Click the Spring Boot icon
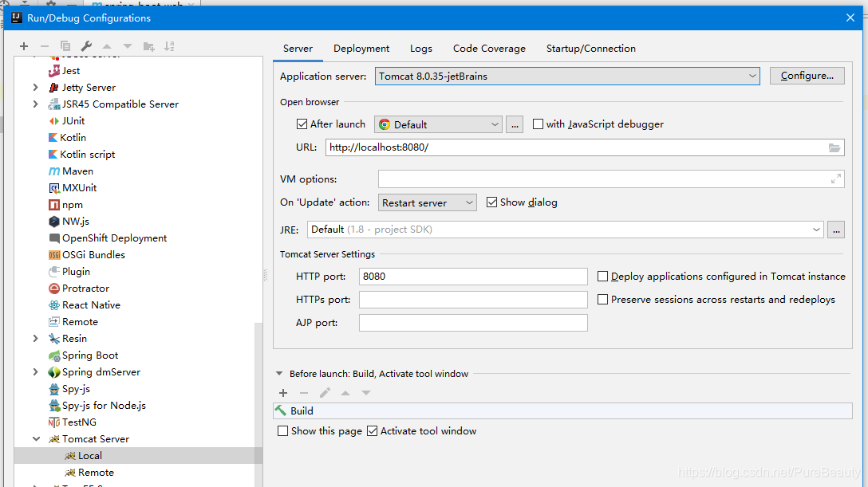The width and height of the screenshot is (868, 487). pos(53,355)
